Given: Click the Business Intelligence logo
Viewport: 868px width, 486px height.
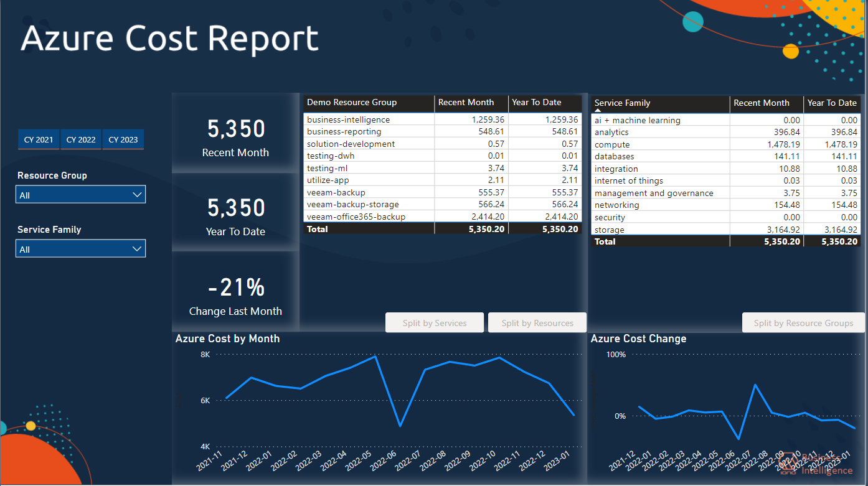Looking at the screenshot, I should tap(817, 464).
